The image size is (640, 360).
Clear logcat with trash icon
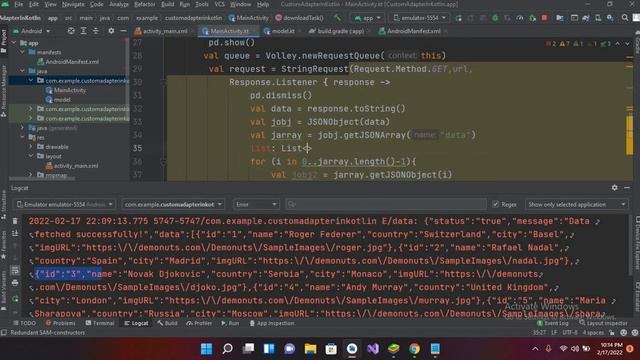click(x=15, y=221)
